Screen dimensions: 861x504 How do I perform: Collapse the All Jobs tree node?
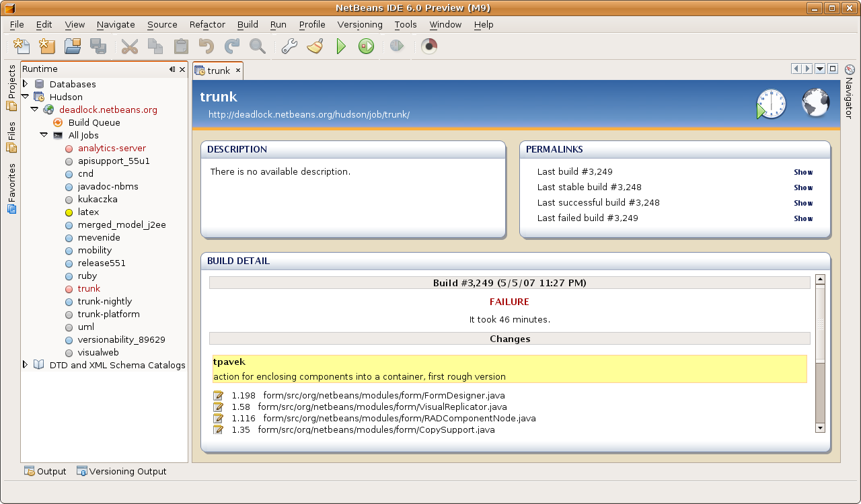[44, 135]
